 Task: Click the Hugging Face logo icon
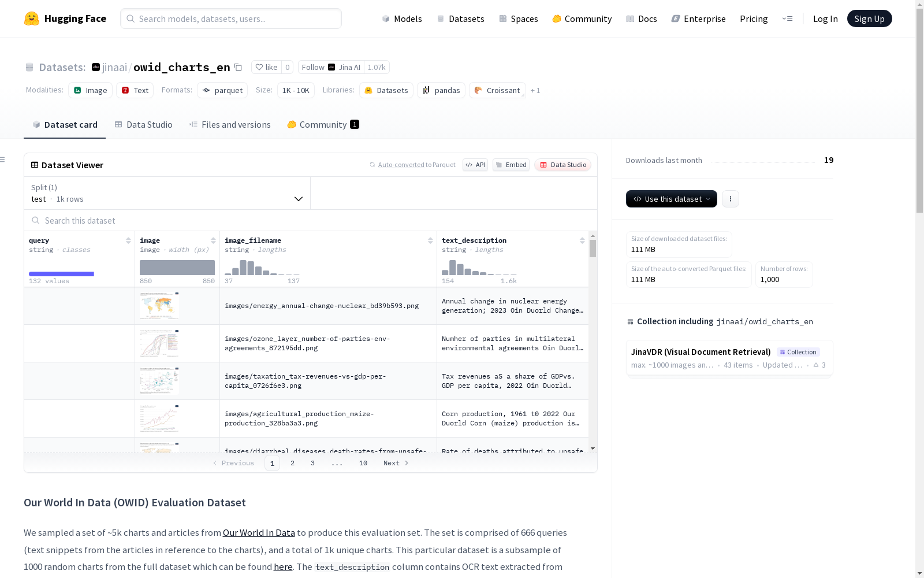(x=32, y=18)
